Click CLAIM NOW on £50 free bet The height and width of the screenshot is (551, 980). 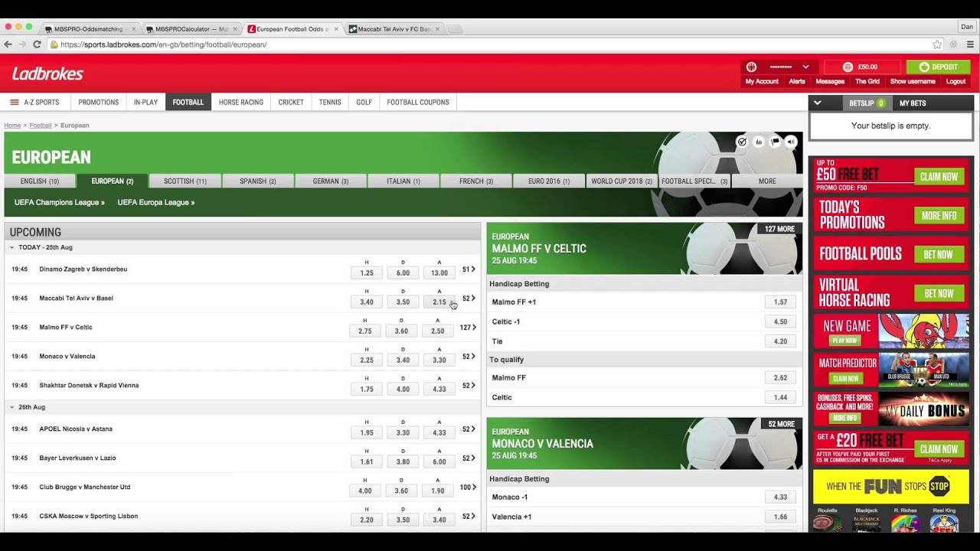pos(939,177)
